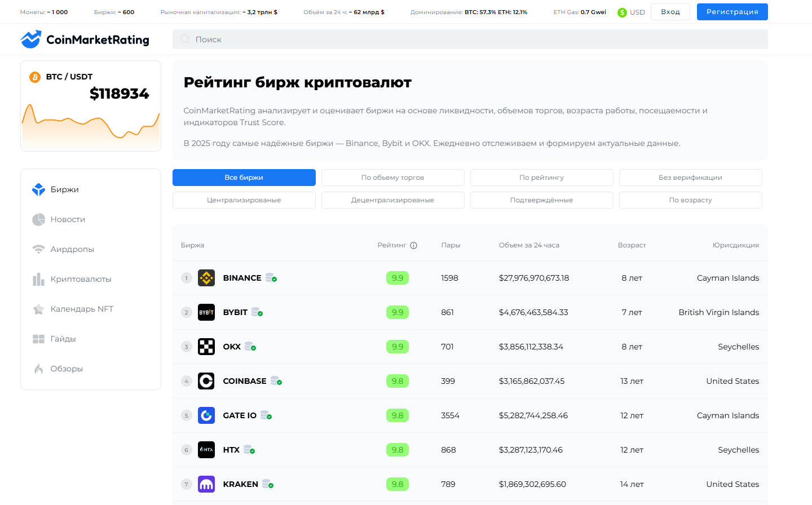Click the green dollar USD currency icon
The image size is (812, 505).
(622, 12)
